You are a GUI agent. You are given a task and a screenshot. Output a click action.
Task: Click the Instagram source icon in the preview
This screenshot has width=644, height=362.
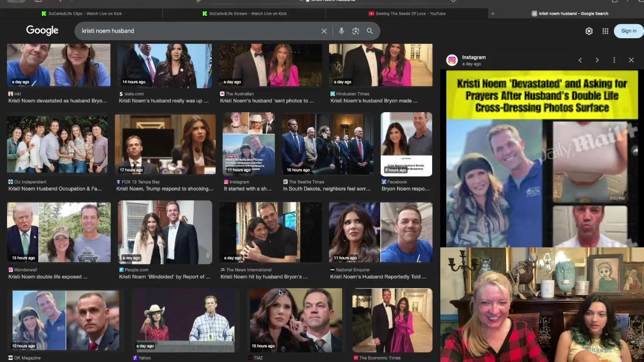tap(452, 60)
